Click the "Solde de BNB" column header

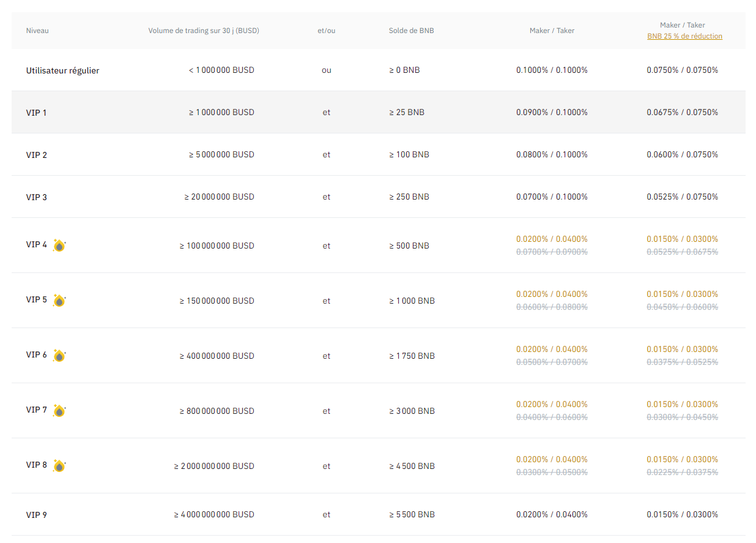point(410,30)
